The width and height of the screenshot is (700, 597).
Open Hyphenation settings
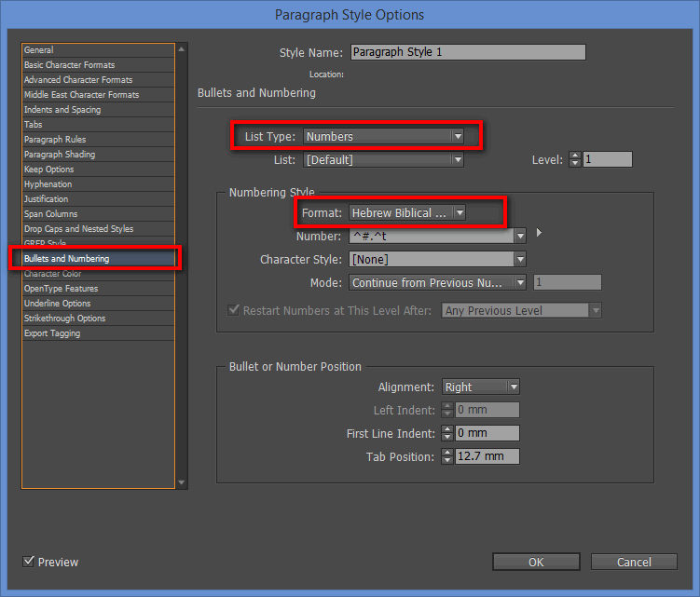pyautogui.click(x=98, y=184)
